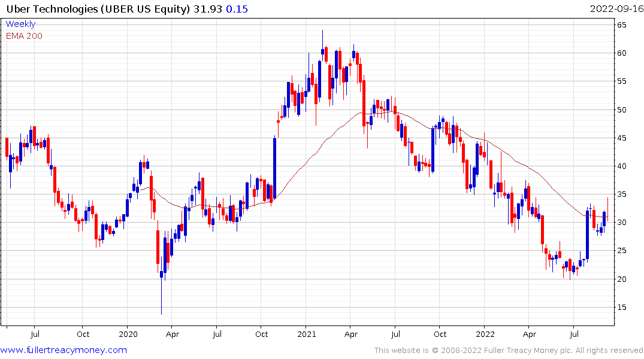Click the 2021 label on time axis
Screen dimensions: 644x359
pos(306,334)
